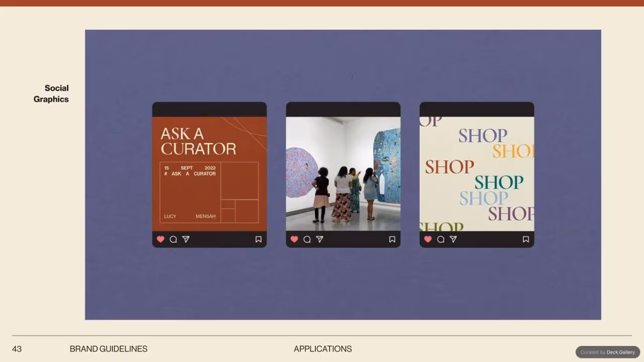Screen dimensions: 644x362
Task: Open comments on the SHOP pattern post
Action: [x=441, y=239]
